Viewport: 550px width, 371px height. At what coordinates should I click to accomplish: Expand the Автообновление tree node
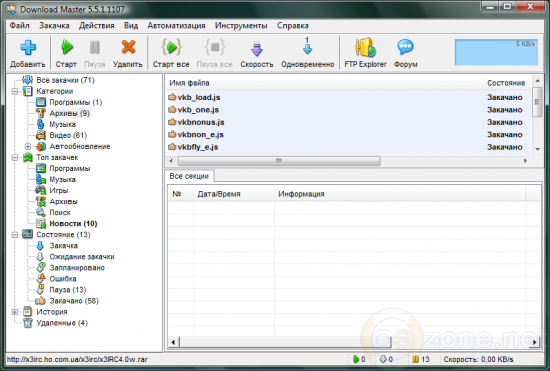coord(28,146)
